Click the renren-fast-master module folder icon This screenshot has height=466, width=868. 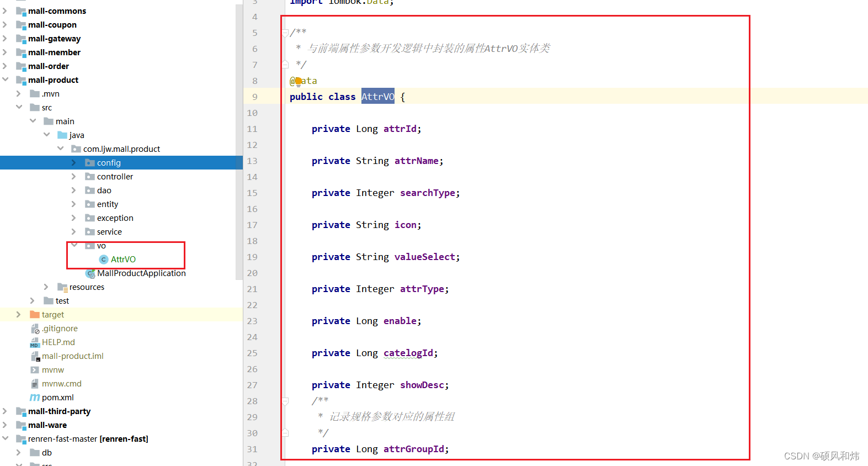tap(21, 439)
